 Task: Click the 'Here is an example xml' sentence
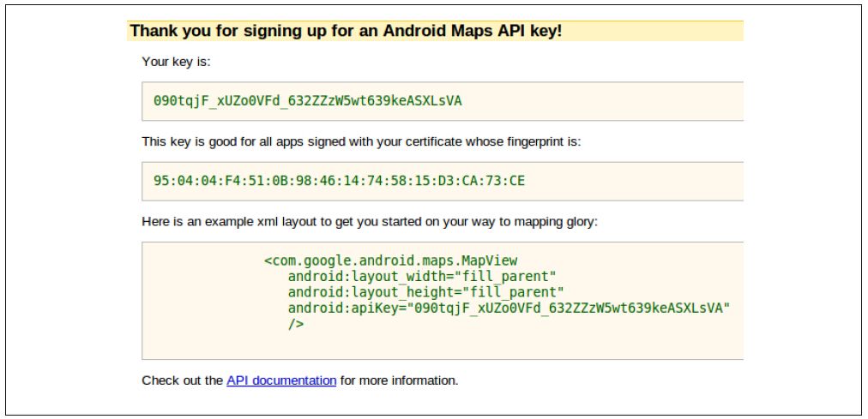[371, 222]
